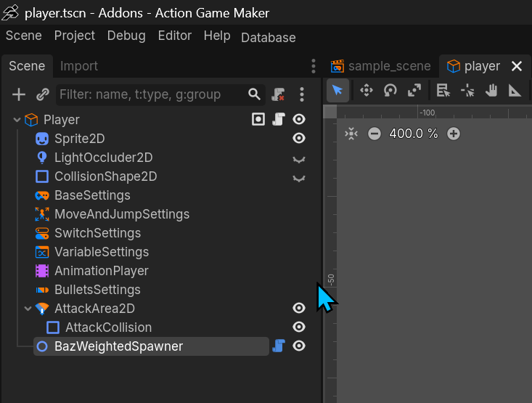Screen dimensions: 532x403
Task: Open the script attached to Player
Action: tap(279, 120)
